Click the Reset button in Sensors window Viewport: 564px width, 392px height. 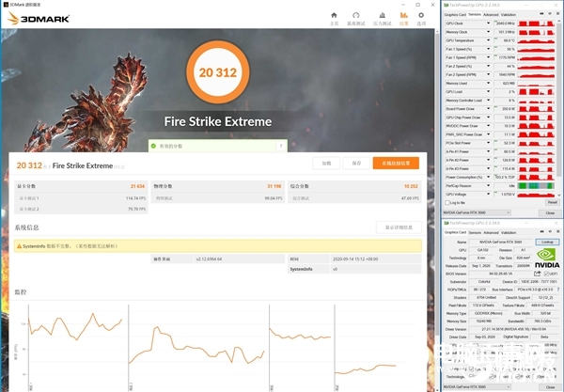tap(549, 202)
